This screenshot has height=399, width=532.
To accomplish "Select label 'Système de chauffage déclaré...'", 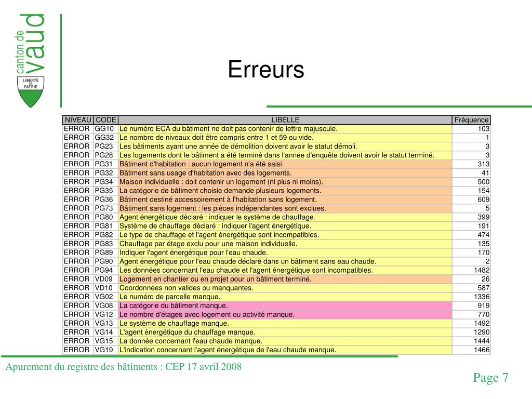I will (x=215, y=226).
